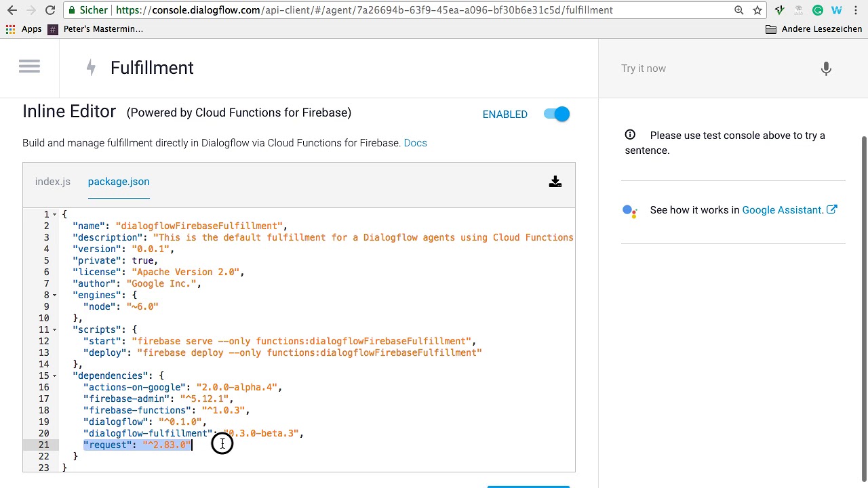Collapse the scripts block at line 11
The width and height of the screenshot is (868, 488).
click(55, 329)
